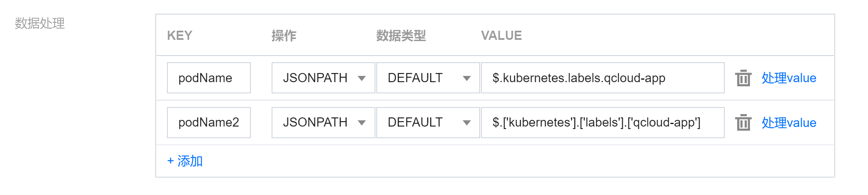The width and height of the screenshot is (868, 195).
Task: Click the podName key input field
Action: (x=208, y=78)
